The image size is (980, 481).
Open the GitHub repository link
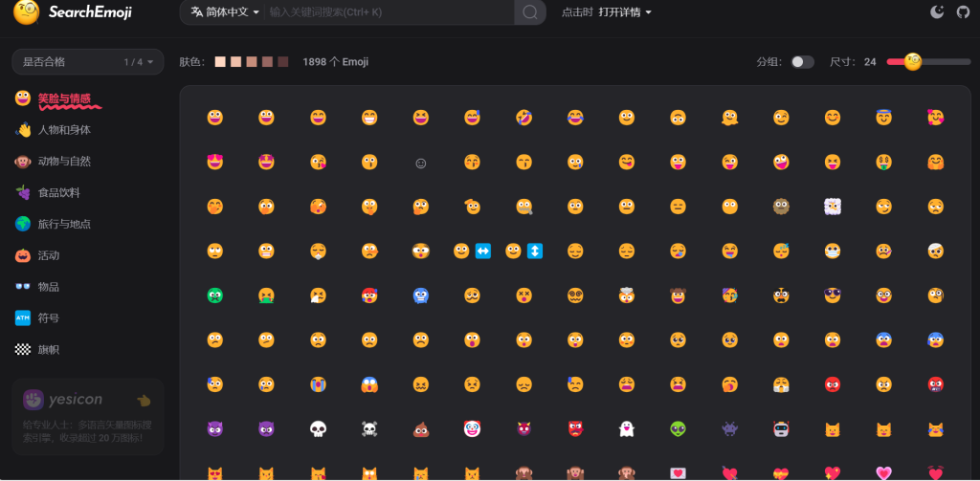[963, 11]
